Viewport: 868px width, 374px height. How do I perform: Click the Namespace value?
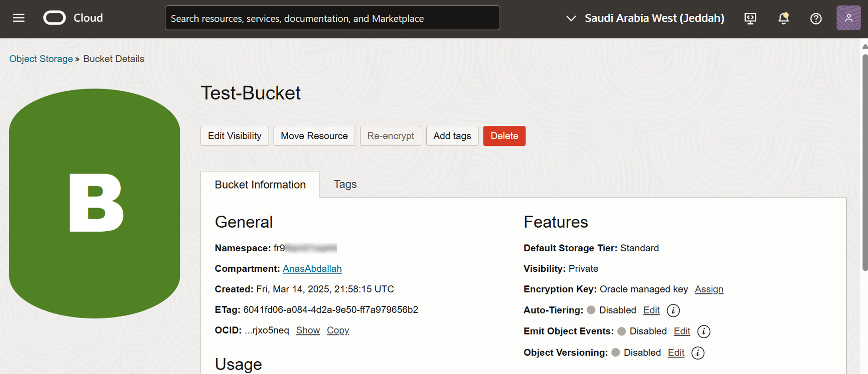click(305, 248)
